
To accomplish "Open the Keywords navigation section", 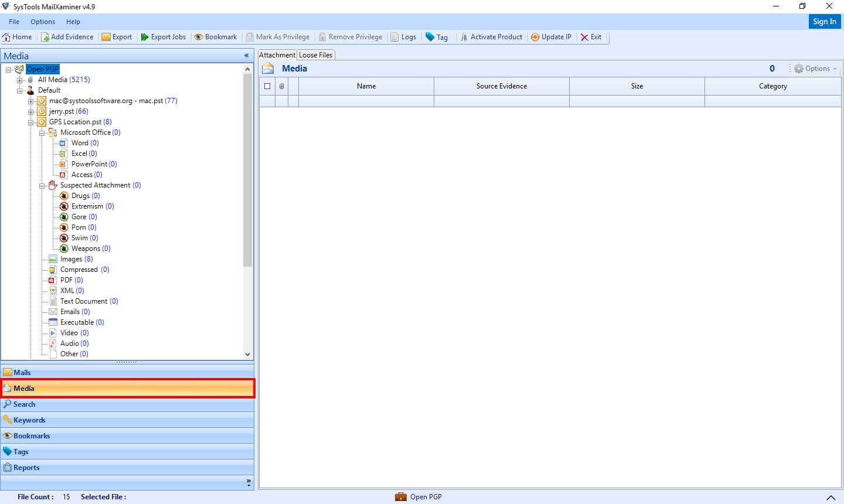I will point(127,420).
